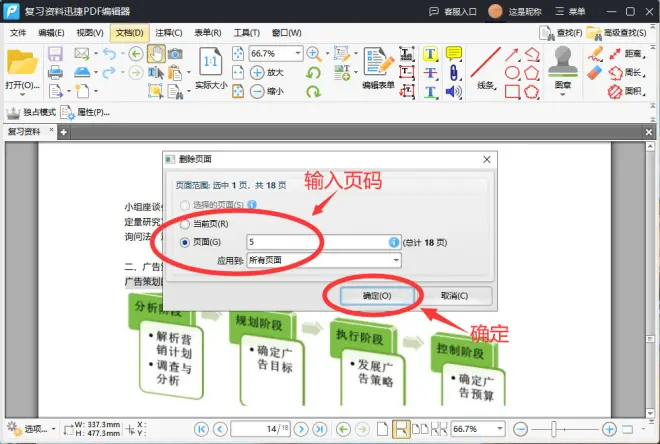Viewport: 660px width, 444px height.
Task: Select the 当前页(R) radio button
Action: (185, 224)
